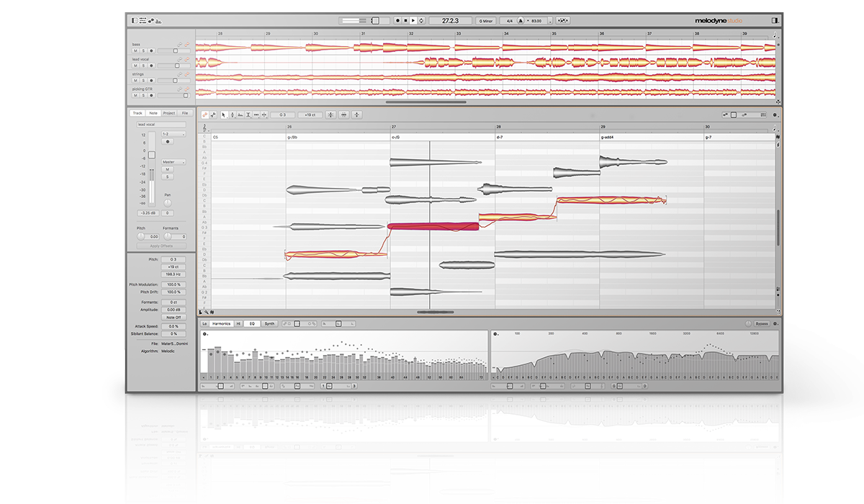Expand the 1-2 input channel dropdown

click(174, 134)
